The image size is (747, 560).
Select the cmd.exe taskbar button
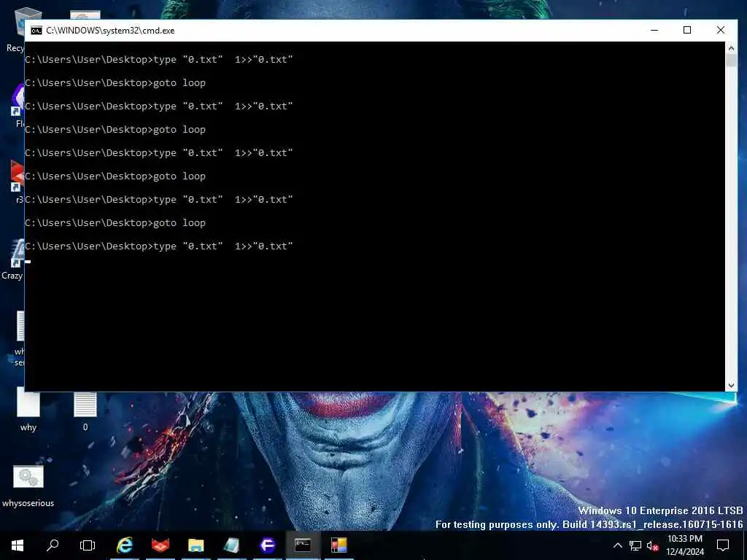click(303, 545)
